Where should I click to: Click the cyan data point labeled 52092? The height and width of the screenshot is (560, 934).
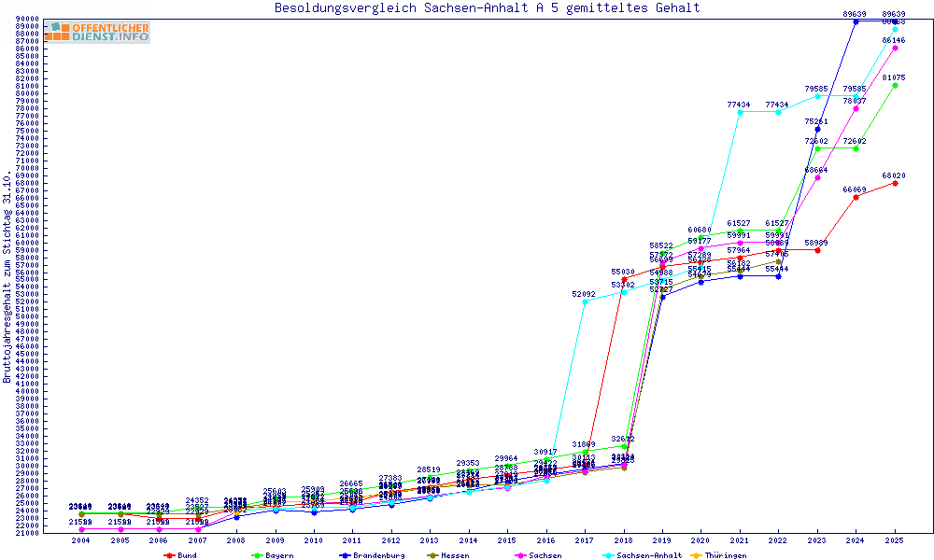click(585, 301)
